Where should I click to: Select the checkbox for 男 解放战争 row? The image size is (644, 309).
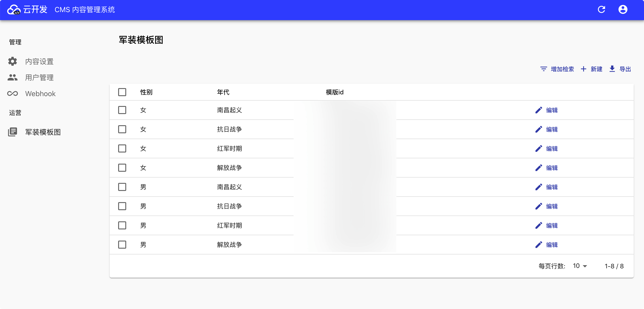point(122,245)
